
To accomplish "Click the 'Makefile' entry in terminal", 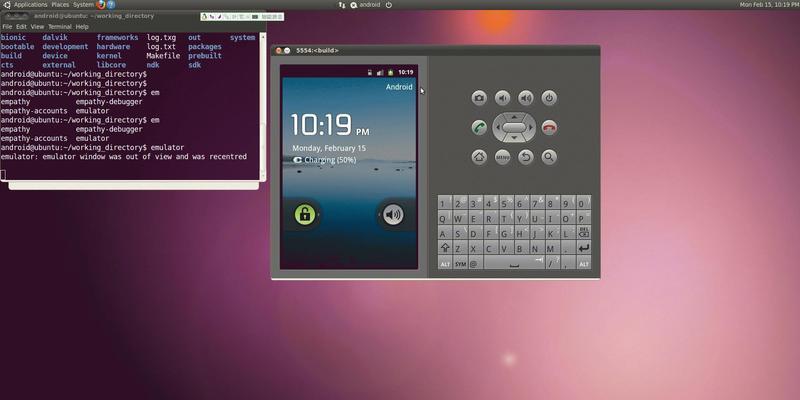I will [x=163, y=56].
